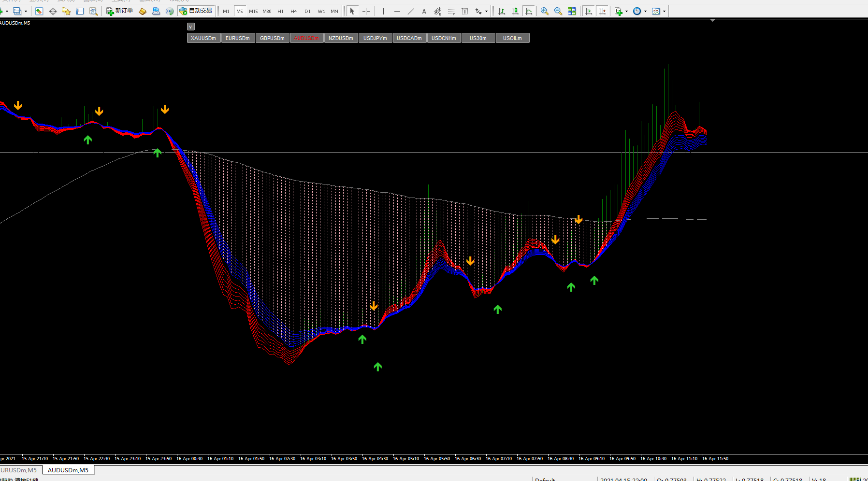This screenshot has height=481, width=868.
Task: Open the MetaEditor yellow book icon
Action: click(143, 11)
